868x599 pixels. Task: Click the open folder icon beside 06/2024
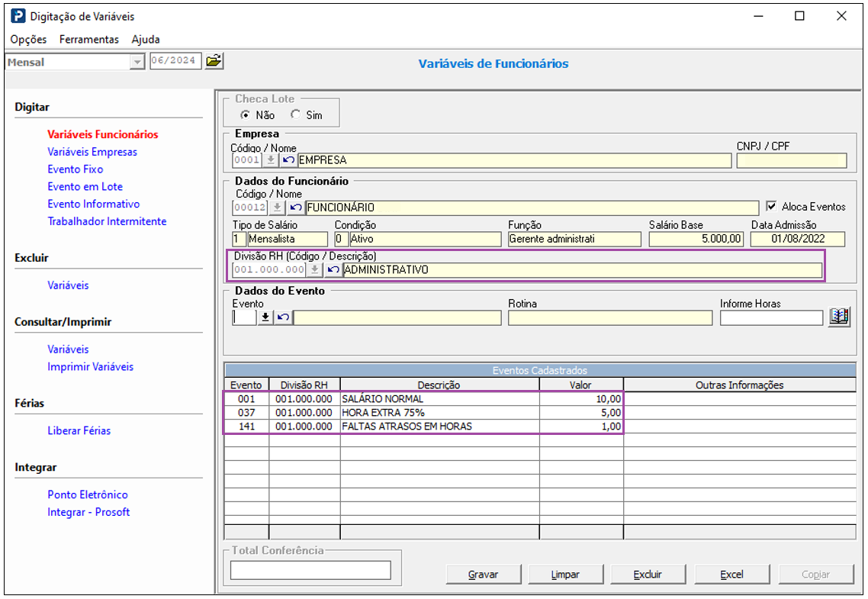click(x=214, y=60)
